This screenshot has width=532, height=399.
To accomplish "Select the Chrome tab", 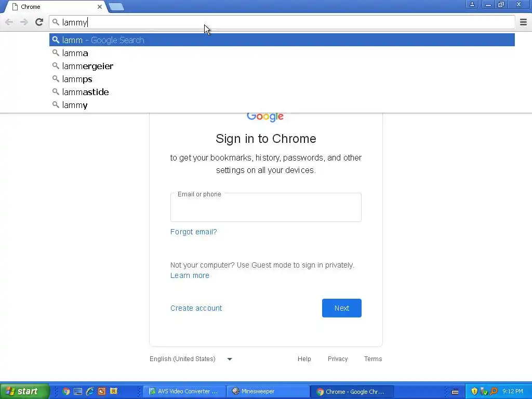I will pos(56,7).
